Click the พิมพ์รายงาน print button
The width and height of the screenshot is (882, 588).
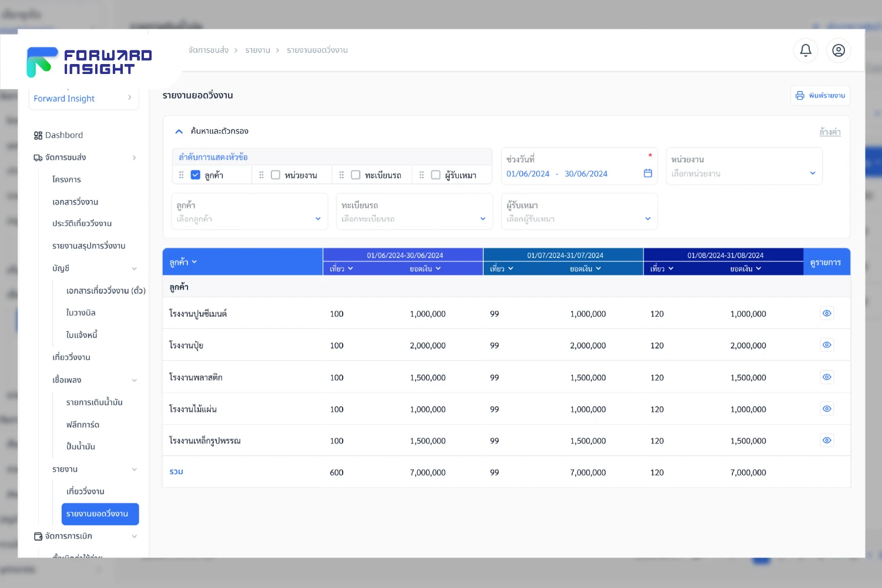click(820, 96)
